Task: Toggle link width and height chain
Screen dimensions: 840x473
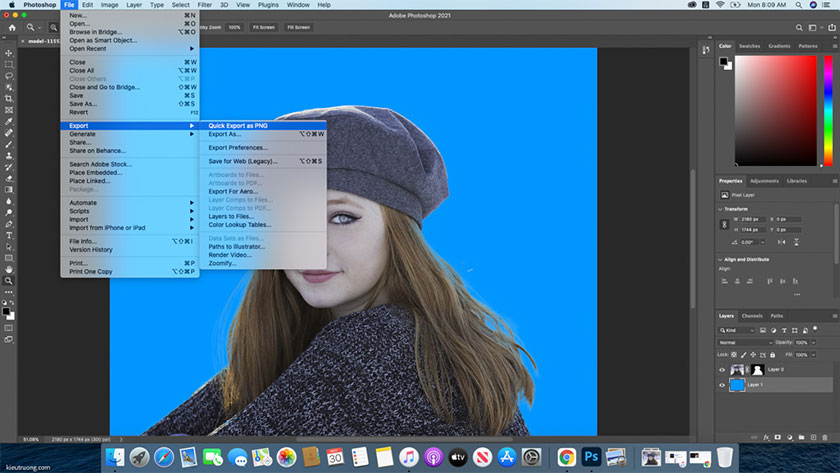Action: click(724, 224)
